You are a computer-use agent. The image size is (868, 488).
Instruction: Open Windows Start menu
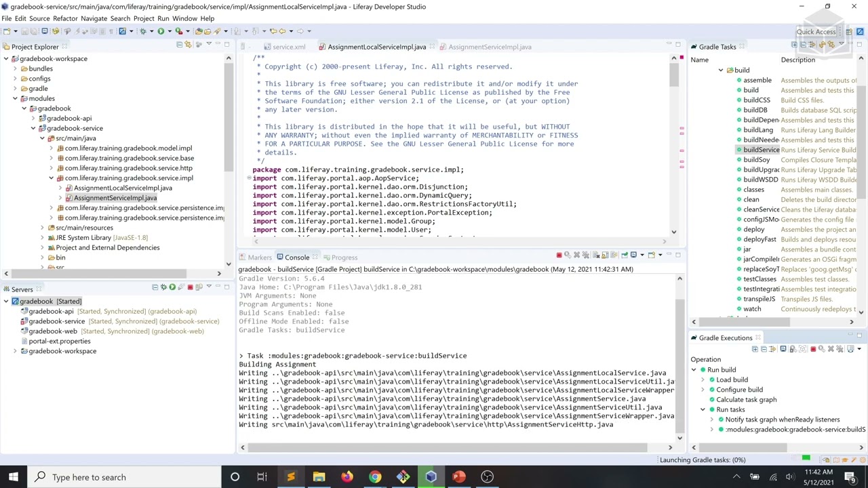(13, 477)
